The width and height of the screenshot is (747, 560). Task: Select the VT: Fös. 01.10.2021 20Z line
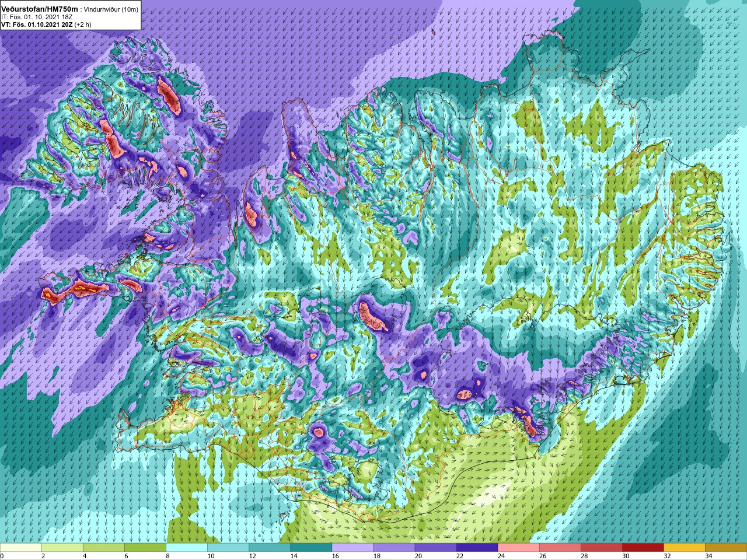[x=46, y=24]
